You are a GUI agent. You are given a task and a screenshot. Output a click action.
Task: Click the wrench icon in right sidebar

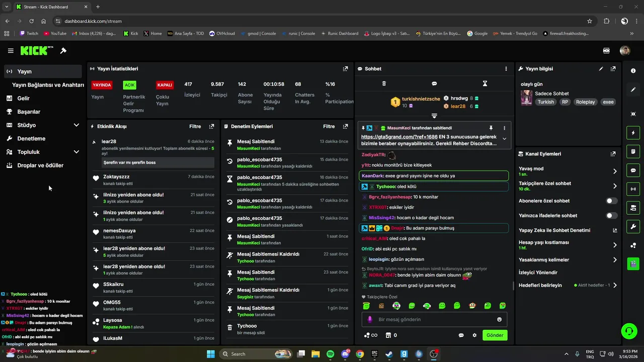click(633, 226)
